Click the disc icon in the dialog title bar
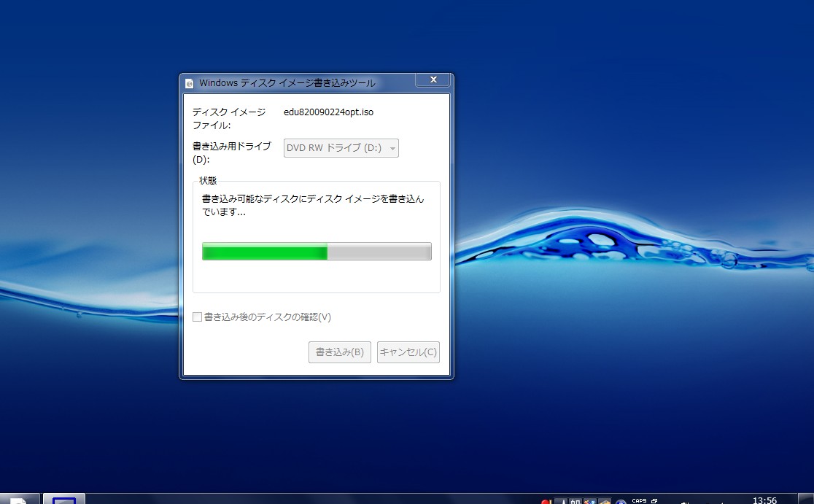814x504 pixels. pos(190,84)
